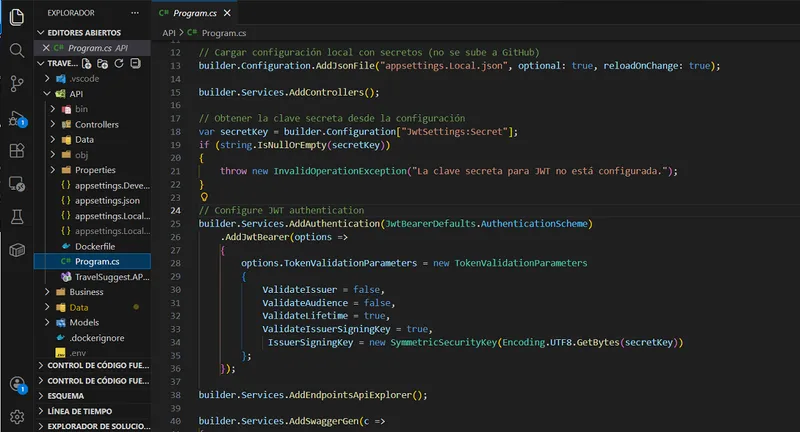Click line number 24 in gutter
The width and height of the screenshot is (800, 432).
176,210
